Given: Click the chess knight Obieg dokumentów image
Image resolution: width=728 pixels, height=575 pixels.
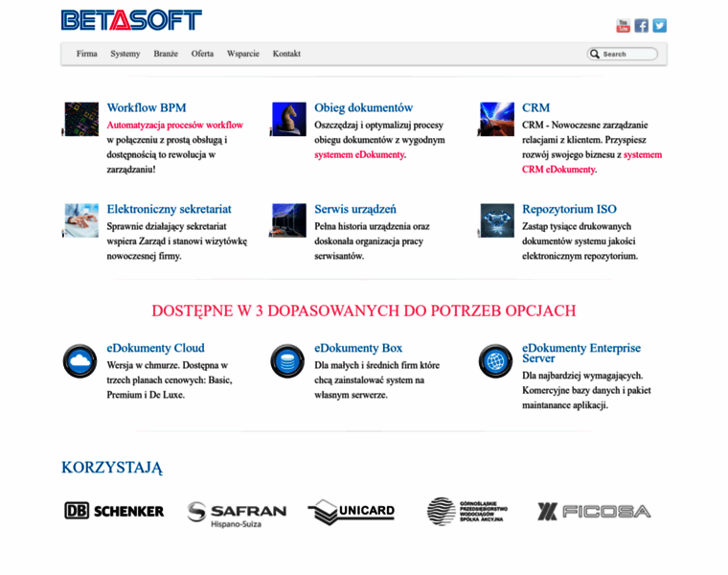Looking at the screenshot, I should pyautogui.click(x=288, y=120).
